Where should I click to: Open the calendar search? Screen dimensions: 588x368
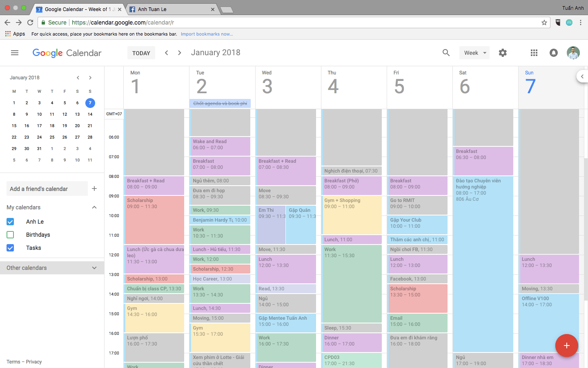click(x=446, y=53)
